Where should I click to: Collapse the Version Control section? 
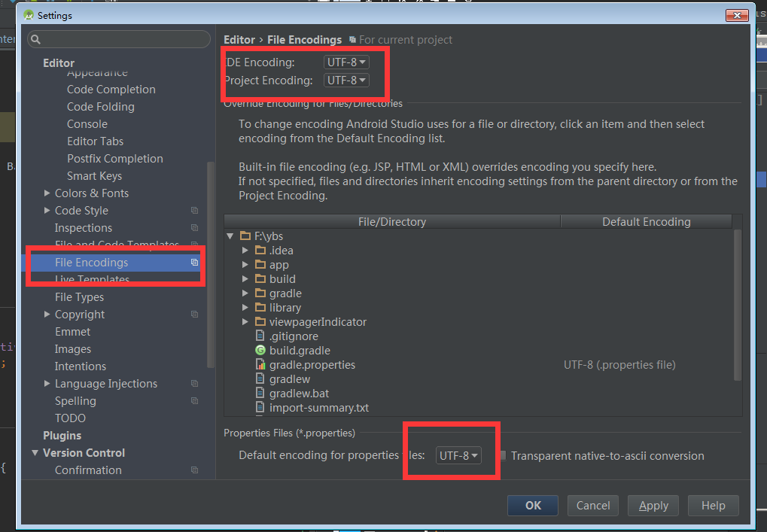click(x=35, y=453)
